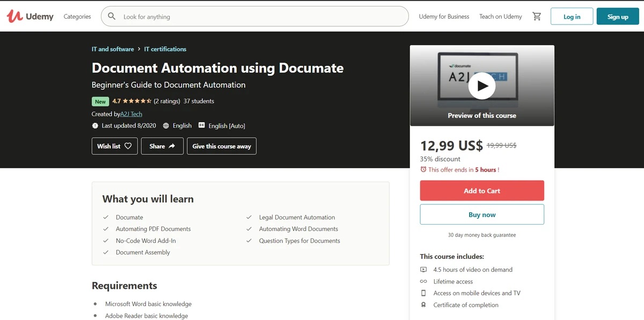
Task: Click the search magnifier icon
Action: [x=112, y=17]
